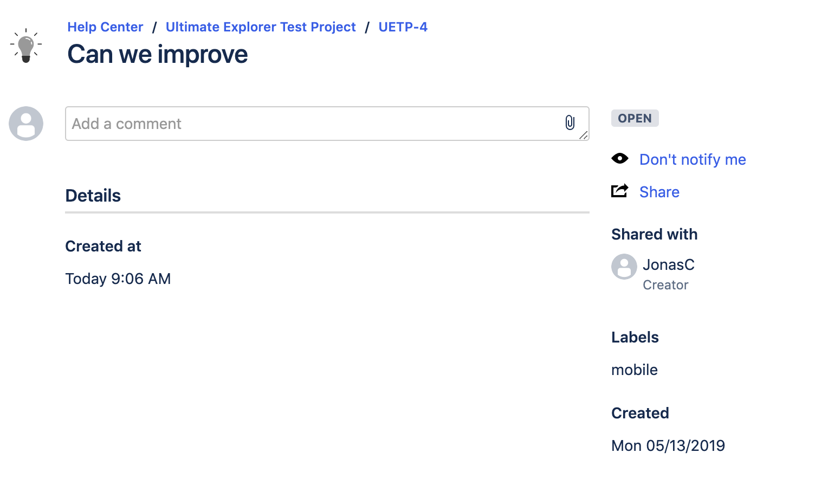Click the 'mobile' label value

635,370
